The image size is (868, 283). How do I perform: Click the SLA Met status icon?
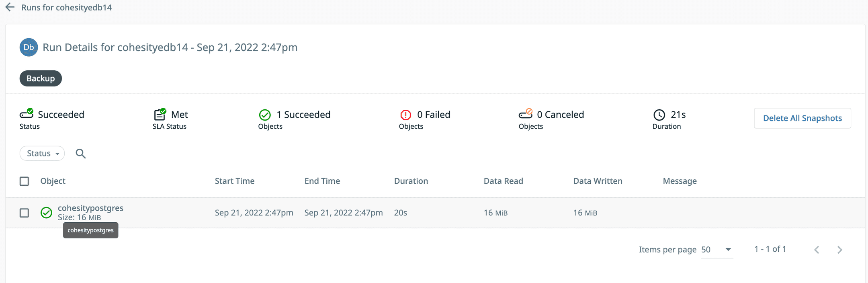[160, 114]
